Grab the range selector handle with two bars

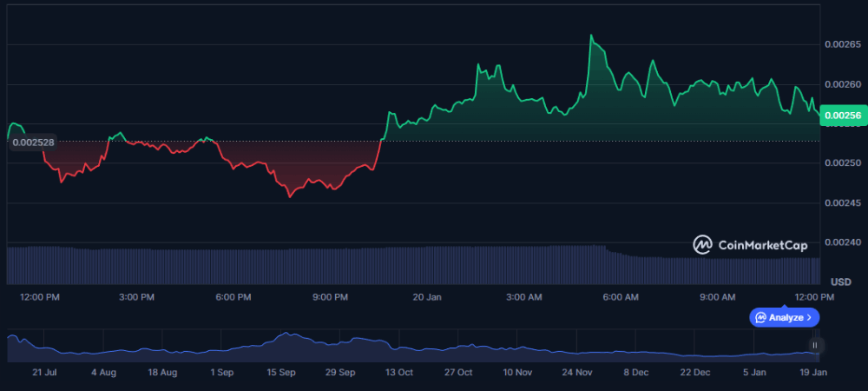pos(814,345)
